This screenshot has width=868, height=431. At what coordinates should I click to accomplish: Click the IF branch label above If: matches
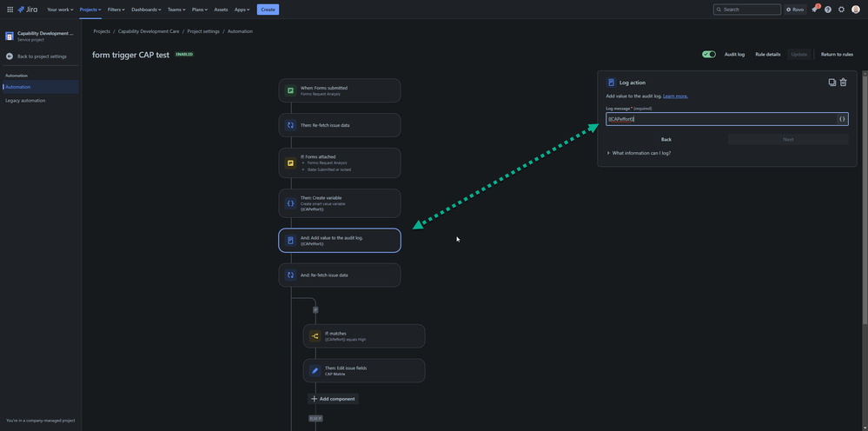315,310
